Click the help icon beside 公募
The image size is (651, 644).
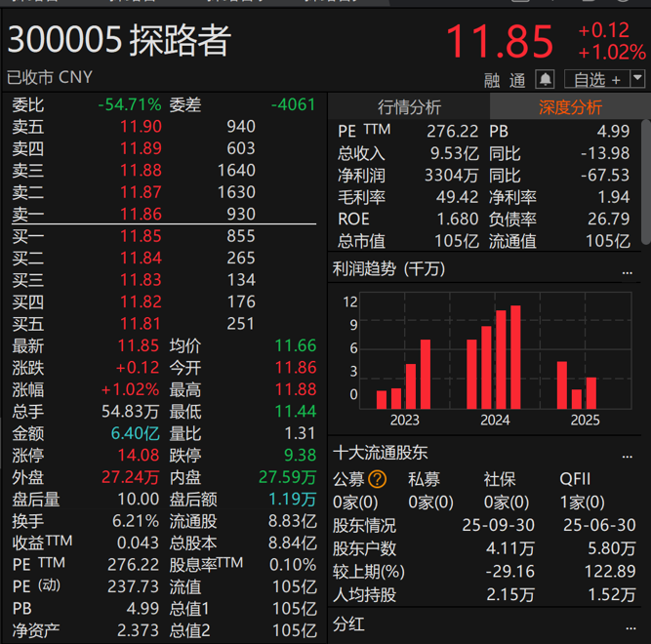point(377,479)
